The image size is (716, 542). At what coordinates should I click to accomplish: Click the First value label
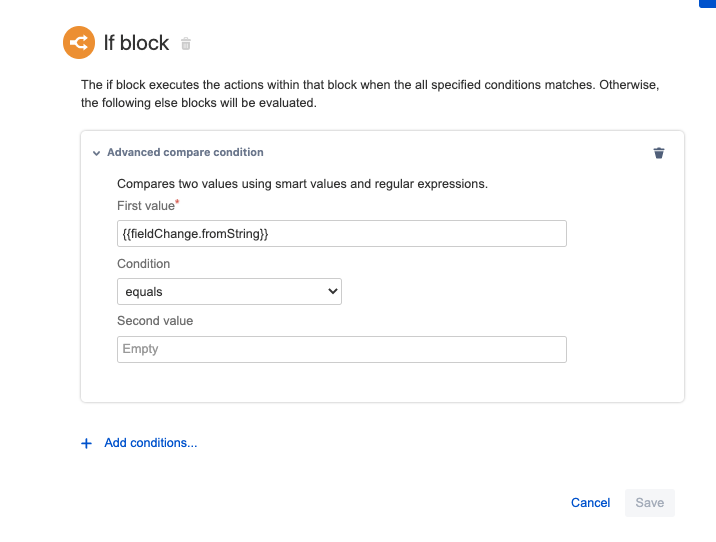(146, 205)
